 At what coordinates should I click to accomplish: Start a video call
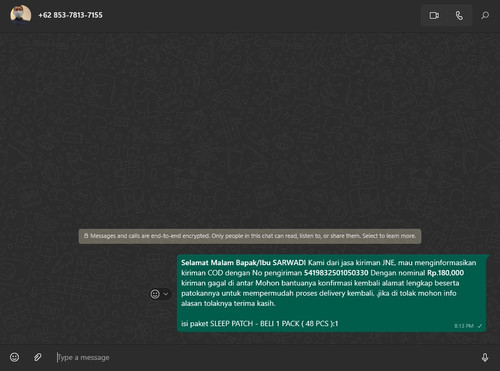coord(434,15)
